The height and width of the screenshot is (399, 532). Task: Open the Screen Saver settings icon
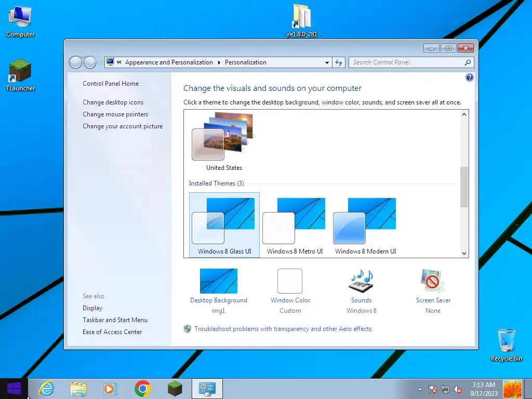click(433, 281)
